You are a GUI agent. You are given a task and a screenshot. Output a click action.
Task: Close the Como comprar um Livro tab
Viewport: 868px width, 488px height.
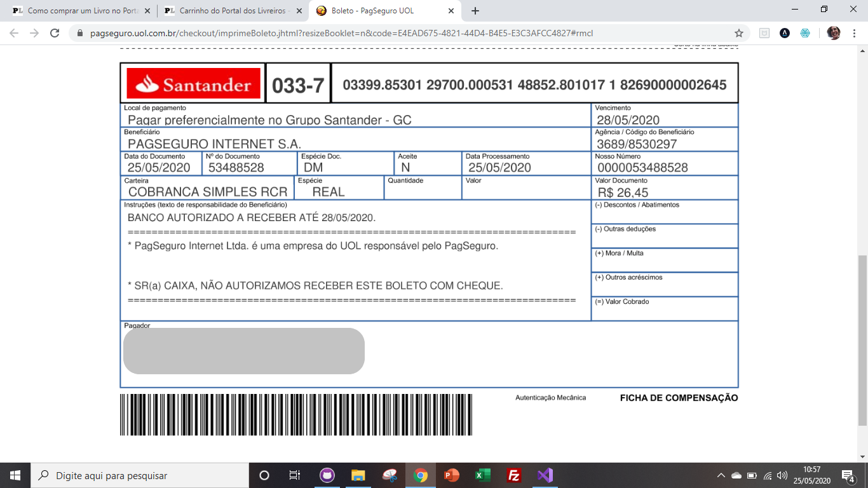148,11
